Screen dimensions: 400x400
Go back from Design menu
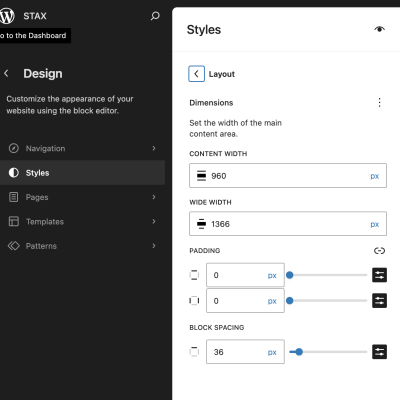6,73
